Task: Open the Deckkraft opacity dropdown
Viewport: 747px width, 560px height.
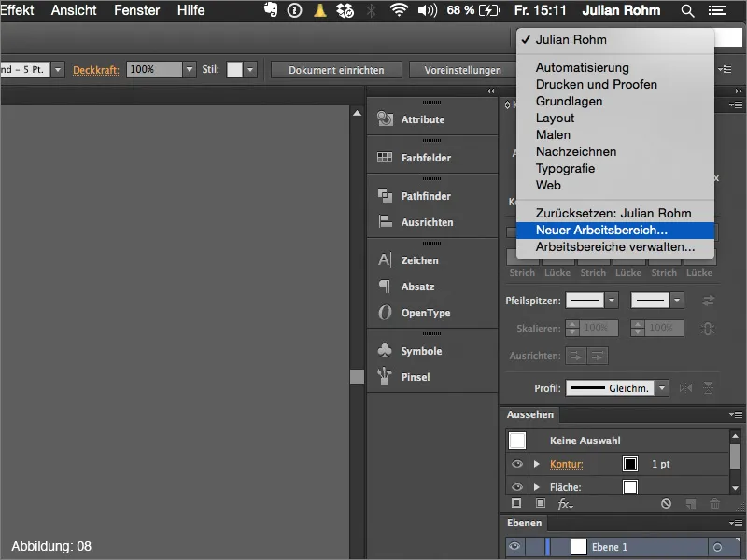Action: click(x=190, y=69)
